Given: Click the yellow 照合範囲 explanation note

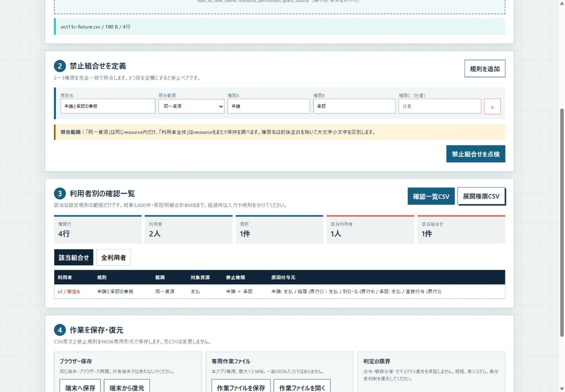Looking at the screenshot, I should pos(280,132).
